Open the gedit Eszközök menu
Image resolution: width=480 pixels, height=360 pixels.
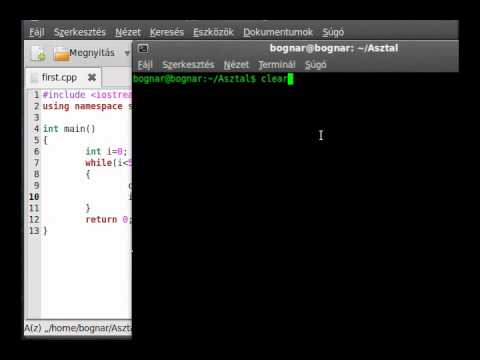point(213,32)
